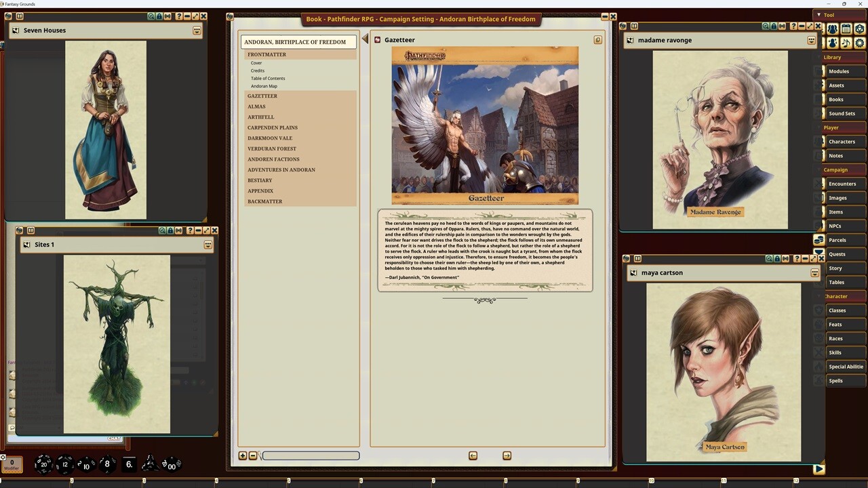The height and width of the screenshot is (488, 868).
Task: Expand the BESTIARY chapter in the contents
Action: point(260,180)
